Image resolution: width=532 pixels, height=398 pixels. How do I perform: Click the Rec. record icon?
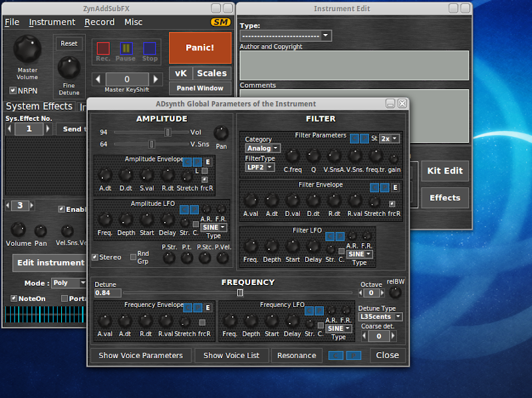103,49
